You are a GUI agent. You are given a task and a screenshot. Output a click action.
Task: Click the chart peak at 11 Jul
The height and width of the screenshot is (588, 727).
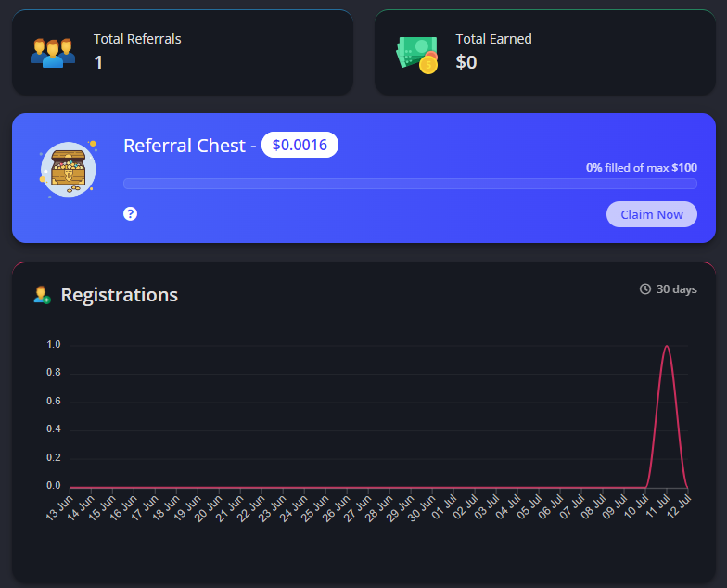(667, 346)
